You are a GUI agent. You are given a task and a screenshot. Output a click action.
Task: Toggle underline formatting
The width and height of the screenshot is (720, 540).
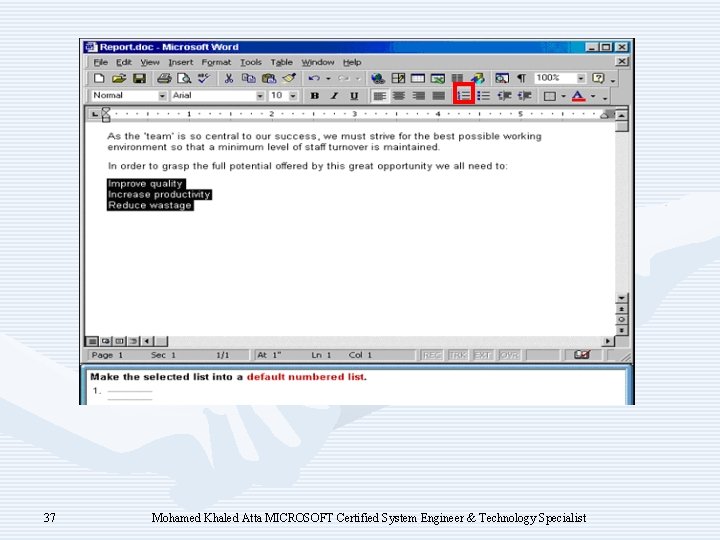354,96
